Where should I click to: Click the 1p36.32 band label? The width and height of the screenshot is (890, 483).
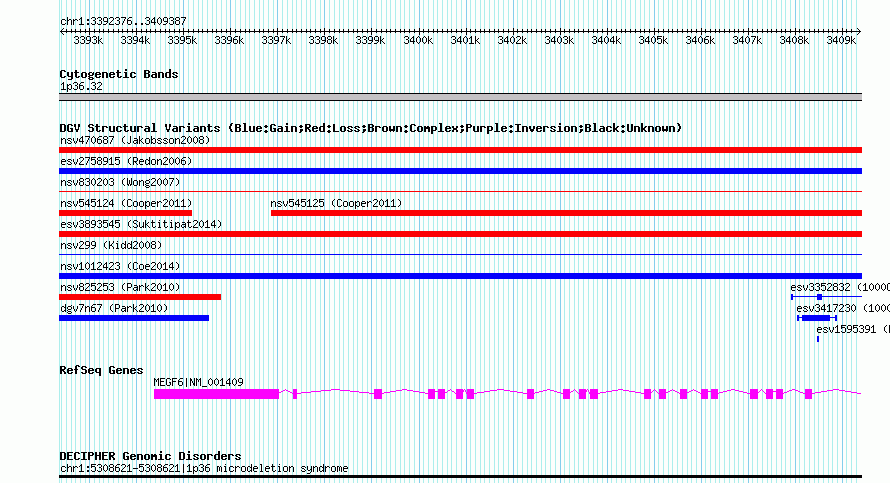[81, 87]
